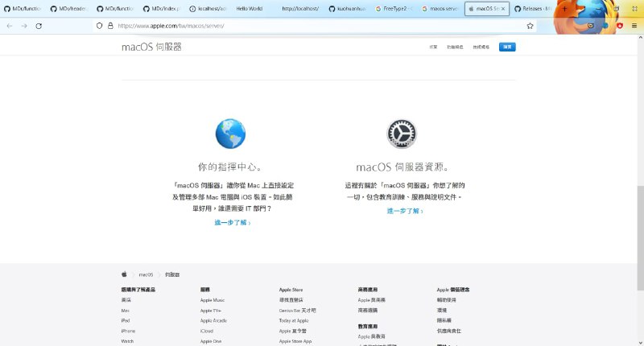Open the footer Apple TV+ link
Viewport: 644px width, 346px height.
(211, 311)
